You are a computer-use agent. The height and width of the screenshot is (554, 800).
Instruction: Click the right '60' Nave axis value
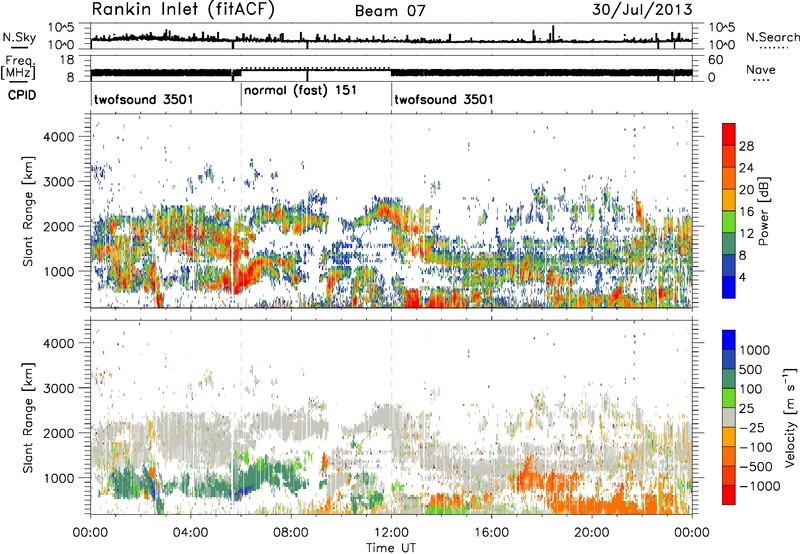715,60
